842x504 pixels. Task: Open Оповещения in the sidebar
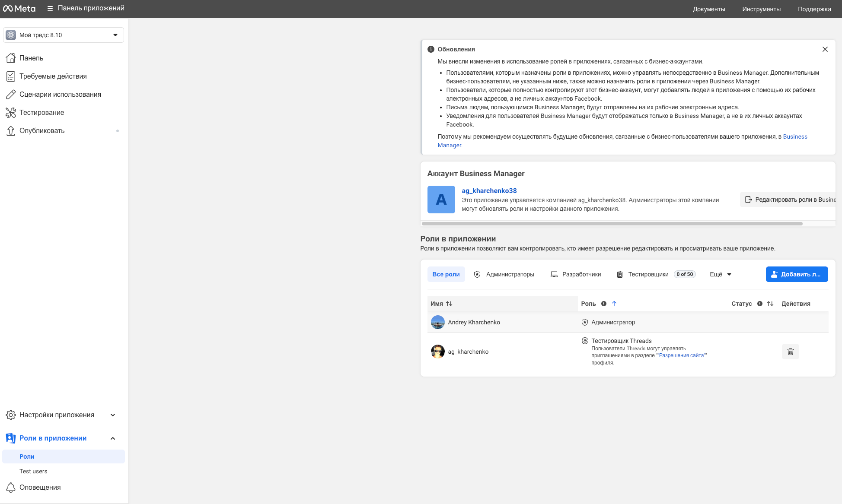63,487
